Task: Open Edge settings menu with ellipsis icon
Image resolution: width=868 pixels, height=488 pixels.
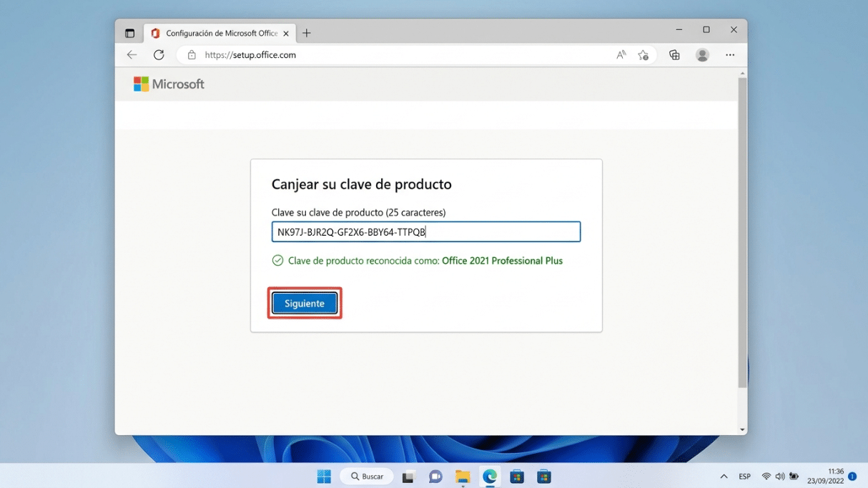Action: [x=730, y=54]
